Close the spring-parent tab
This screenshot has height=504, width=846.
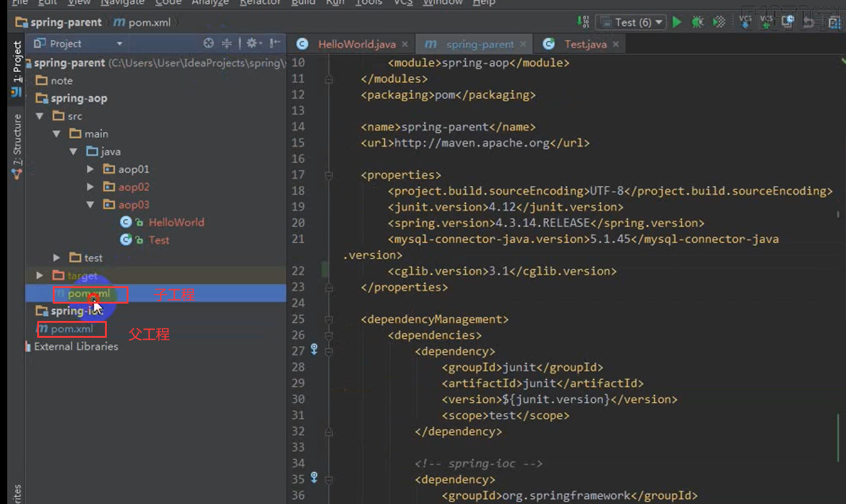click(x=524, y=44)
